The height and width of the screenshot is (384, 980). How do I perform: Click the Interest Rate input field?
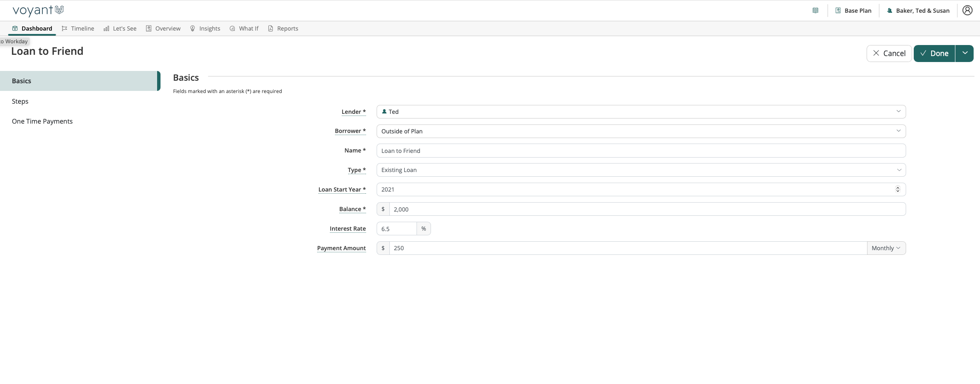click(x=396, y=229)
